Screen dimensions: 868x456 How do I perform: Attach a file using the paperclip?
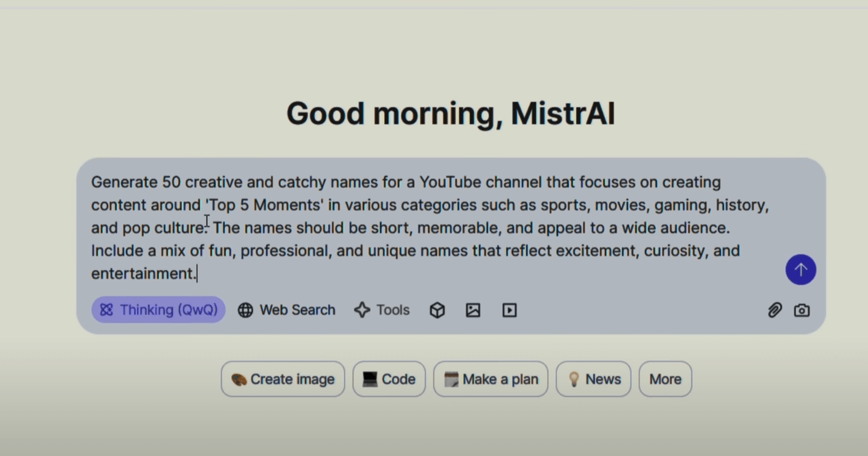775,310
